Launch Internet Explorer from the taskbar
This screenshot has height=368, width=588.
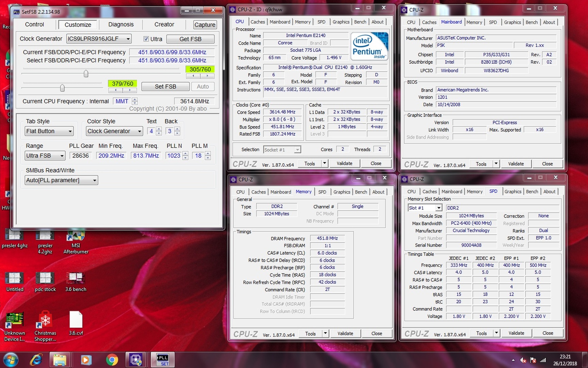tap(36, 360)
